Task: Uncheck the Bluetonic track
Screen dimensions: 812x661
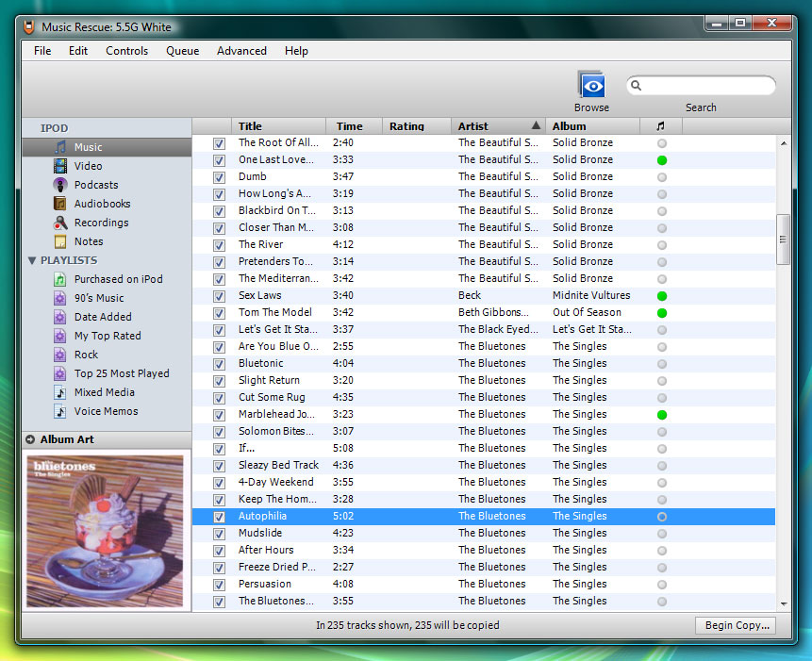Action: pyautogui.click(x=219, y=364)
